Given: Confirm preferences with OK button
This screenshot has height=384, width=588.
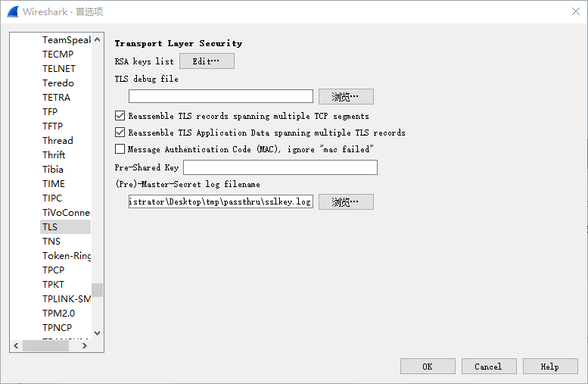Looking at the screenshot, I should tap(428, 367).
